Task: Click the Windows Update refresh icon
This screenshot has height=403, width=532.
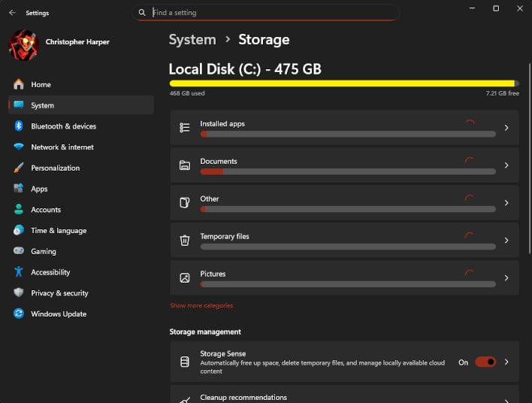Action: pyautogui.click(x=19, y=314)
